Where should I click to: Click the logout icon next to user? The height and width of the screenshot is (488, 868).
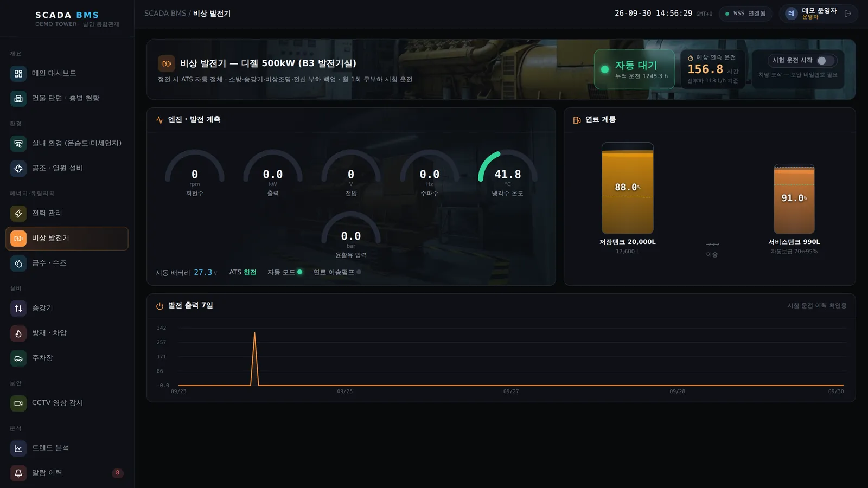coord(848,14)
